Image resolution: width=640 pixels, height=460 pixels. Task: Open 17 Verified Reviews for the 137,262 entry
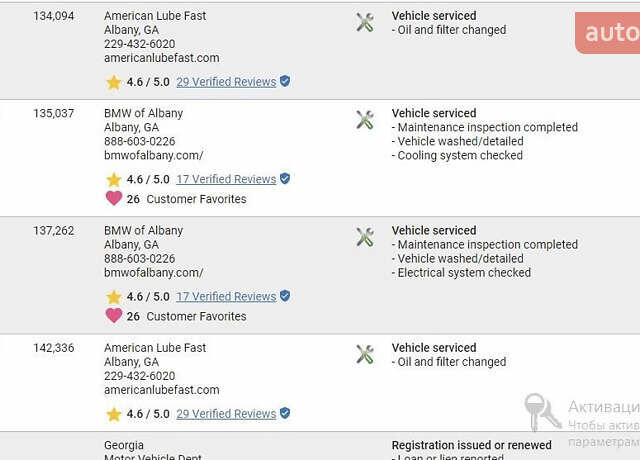pyautogui.click(x=226, y=297)
